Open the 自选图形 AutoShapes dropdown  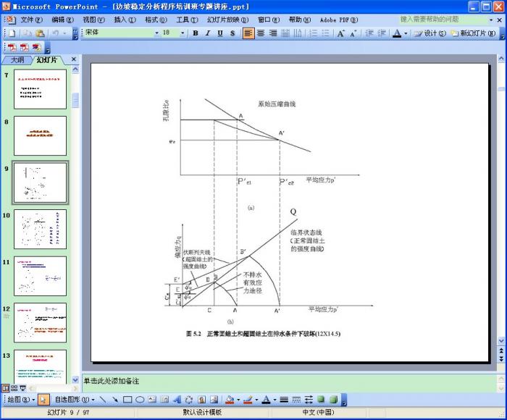(74, 399)
